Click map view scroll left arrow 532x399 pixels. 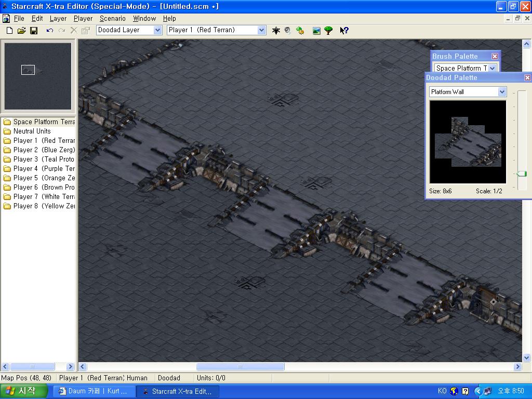[x=83, y=366]
